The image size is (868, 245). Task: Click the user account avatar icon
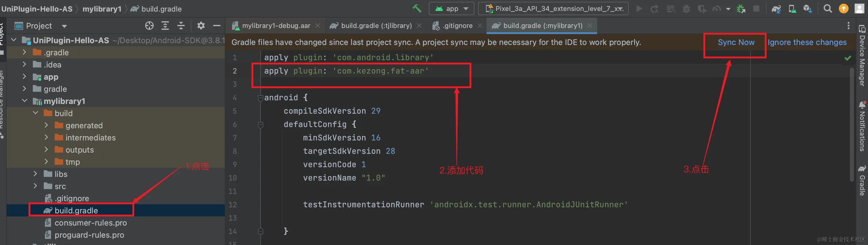859,9
